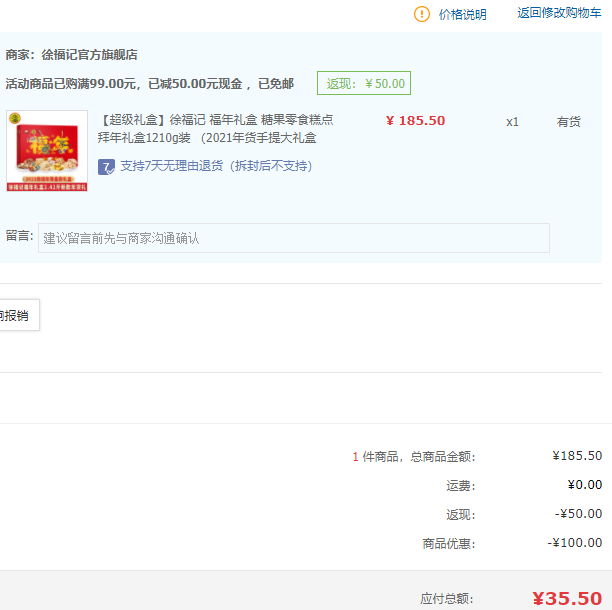Image resolution: width=612 pixels, height=610 pixels.
Task: Click the 应付总额 ¥35.50 total payable
Action: pos(566,598)
